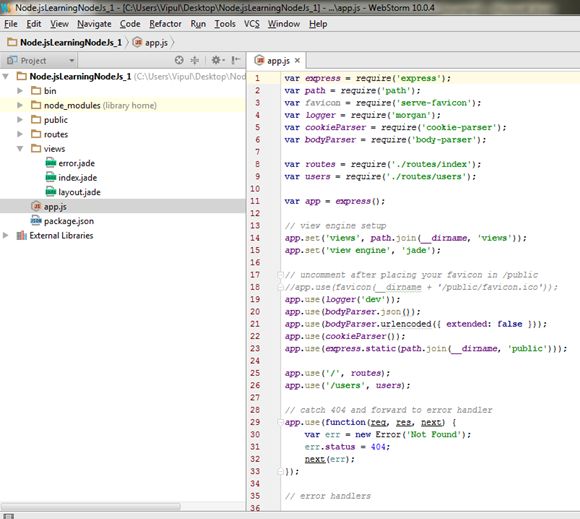The width and height of the screenshot is (580, 519).
Task: Open the VCS menu
Action: click(252, 24)
